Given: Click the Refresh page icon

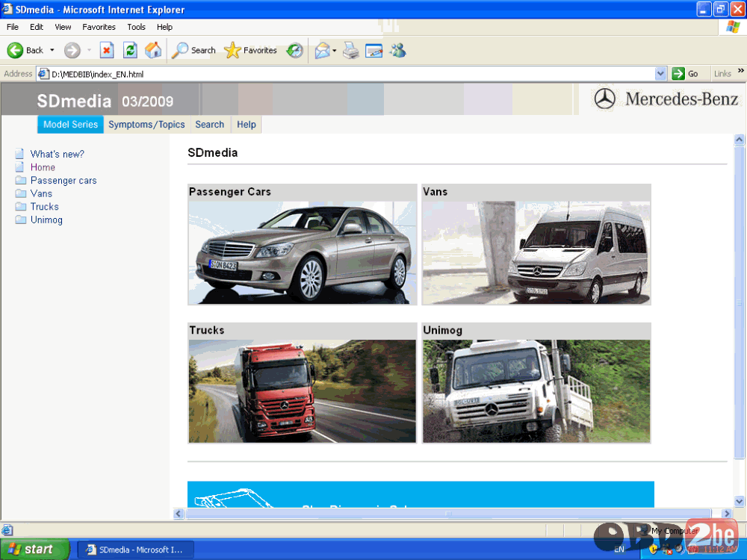Looking at the screenshot, I should [130, 50].
